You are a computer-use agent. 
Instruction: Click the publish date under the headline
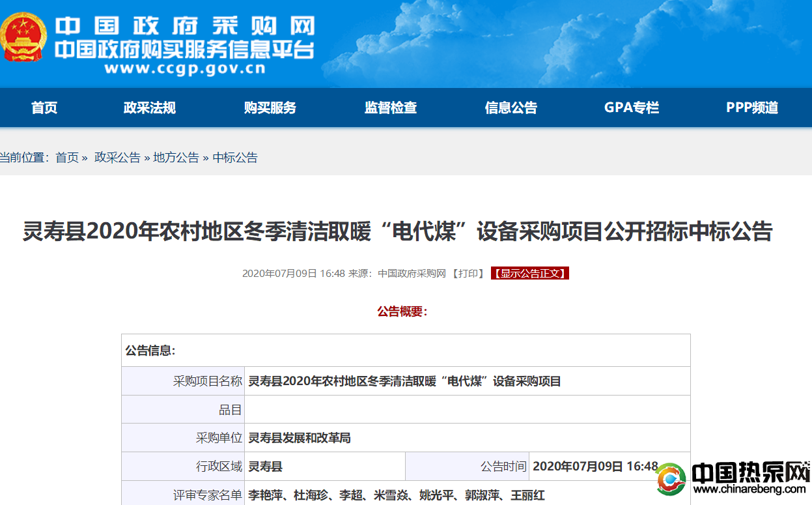click(294, 274)
